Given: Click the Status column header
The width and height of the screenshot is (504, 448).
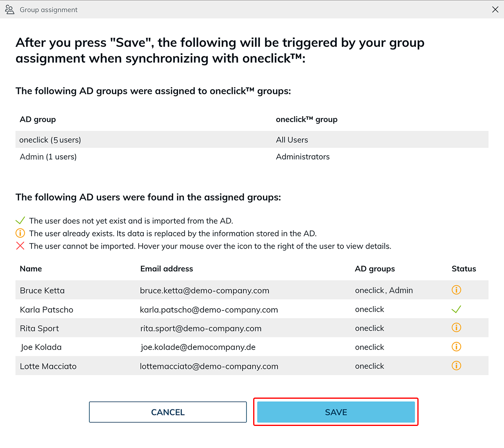Looking at the screenshot, I should [x=464, y=269].
